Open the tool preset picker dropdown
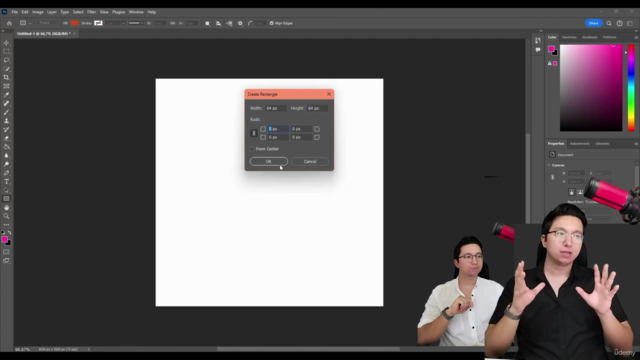640x360 pixels. coord(25,23)
